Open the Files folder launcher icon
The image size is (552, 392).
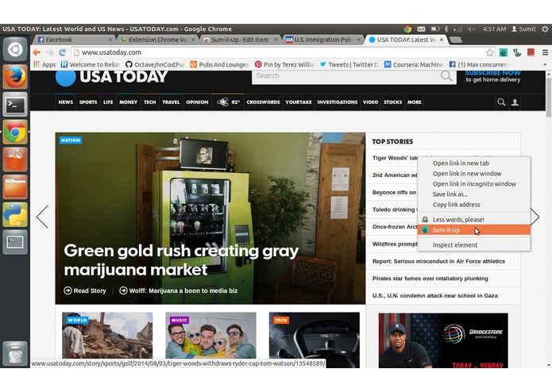pos(15,186)
